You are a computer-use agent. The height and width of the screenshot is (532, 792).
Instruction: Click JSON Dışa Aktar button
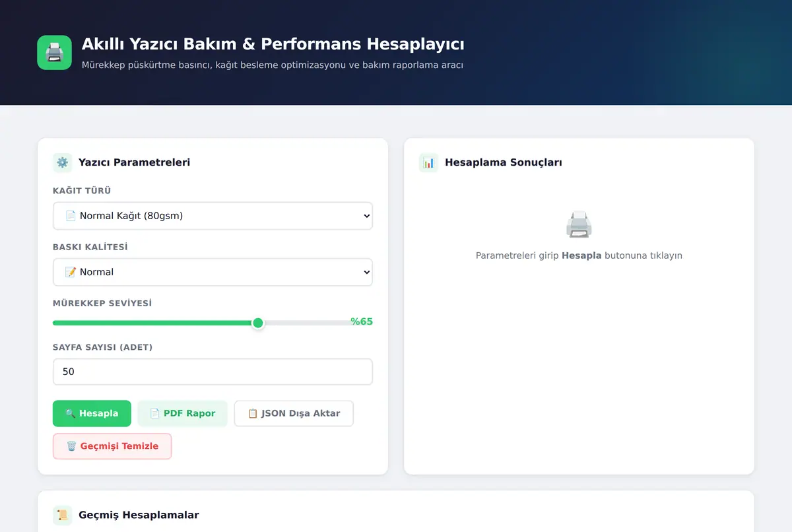tap(294, 413)
